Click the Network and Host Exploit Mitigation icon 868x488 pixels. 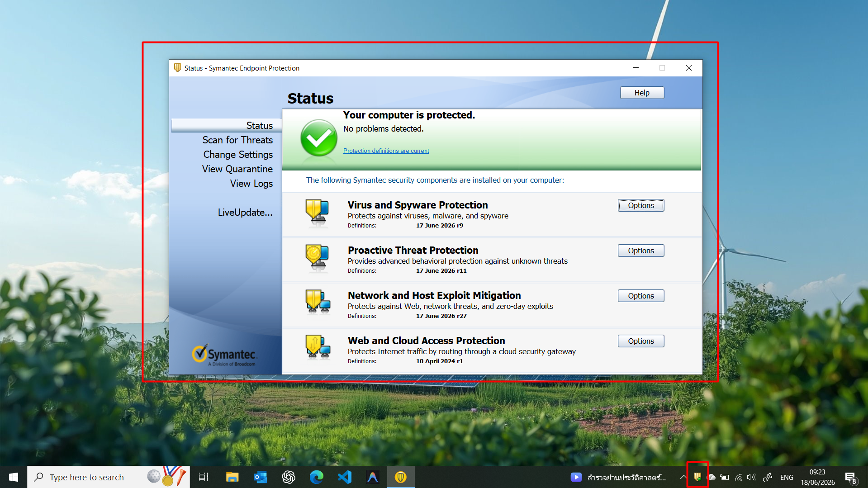pyautogui.click(x=318, y=302)
